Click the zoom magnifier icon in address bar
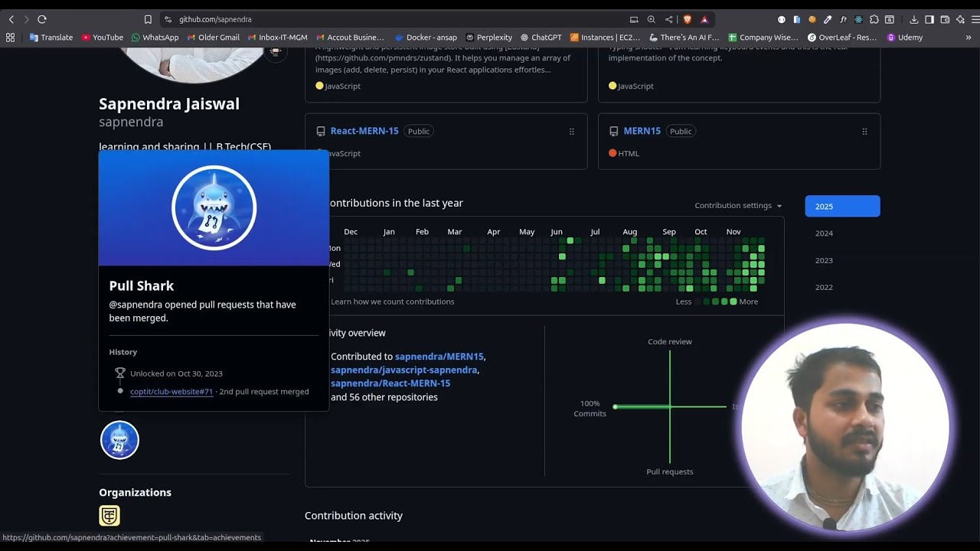This screenshot has height=551, width=980. [652, 19]
